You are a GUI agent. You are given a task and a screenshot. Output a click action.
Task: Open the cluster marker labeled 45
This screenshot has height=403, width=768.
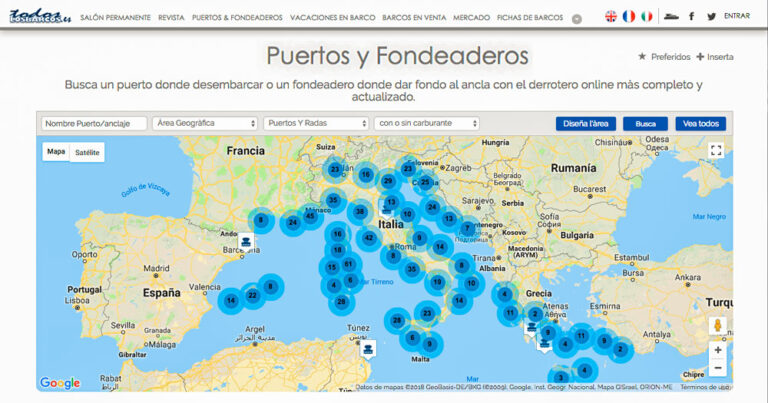point(310,216)
